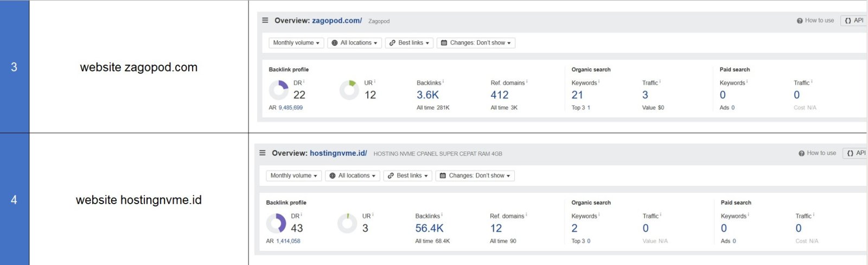Open API button in zagopod.com panel
The image size is (868, 265).
(x=854, y=21)
